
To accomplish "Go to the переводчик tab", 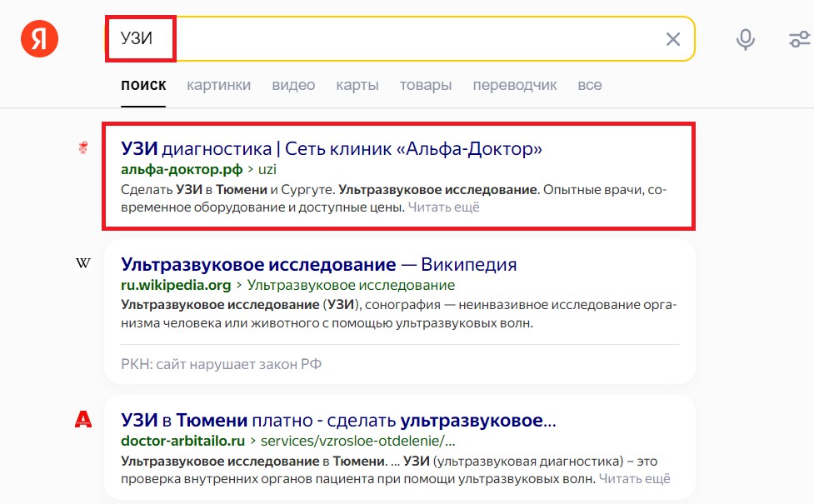I will (514, 85).
